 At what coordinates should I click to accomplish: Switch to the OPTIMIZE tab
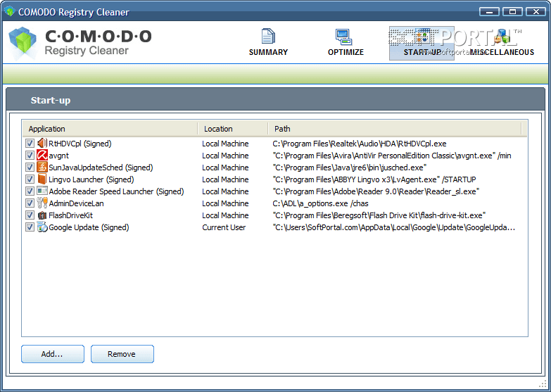pos(346,42)
